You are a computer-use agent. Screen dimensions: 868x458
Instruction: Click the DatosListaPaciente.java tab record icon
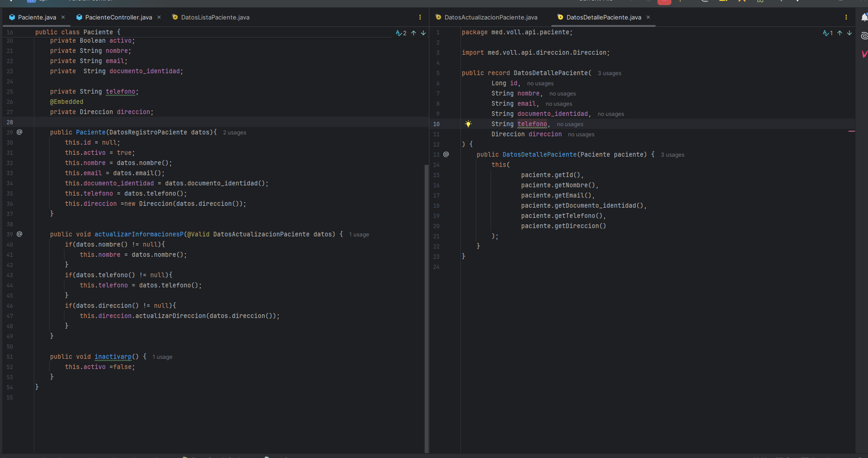[175, 17]
